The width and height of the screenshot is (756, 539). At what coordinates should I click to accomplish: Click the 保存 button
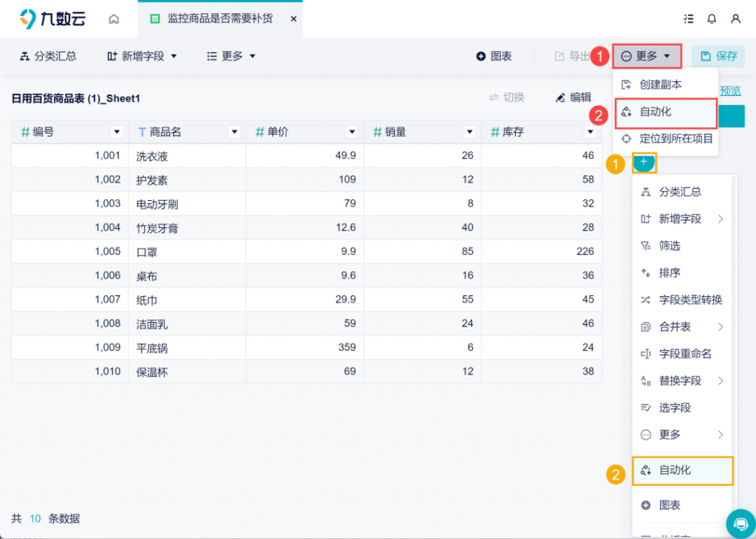coord(718,56)
